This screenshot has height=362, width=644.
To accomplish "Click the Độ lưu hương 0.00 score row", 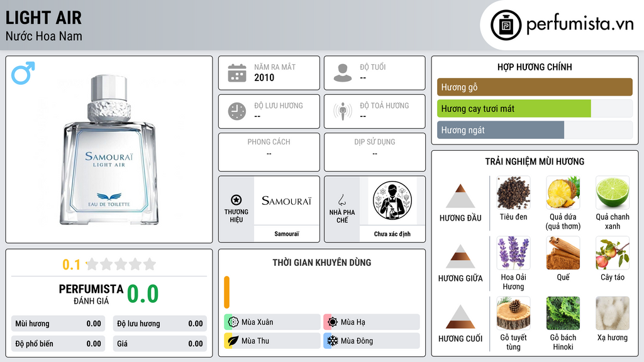I will click(160, 324).
